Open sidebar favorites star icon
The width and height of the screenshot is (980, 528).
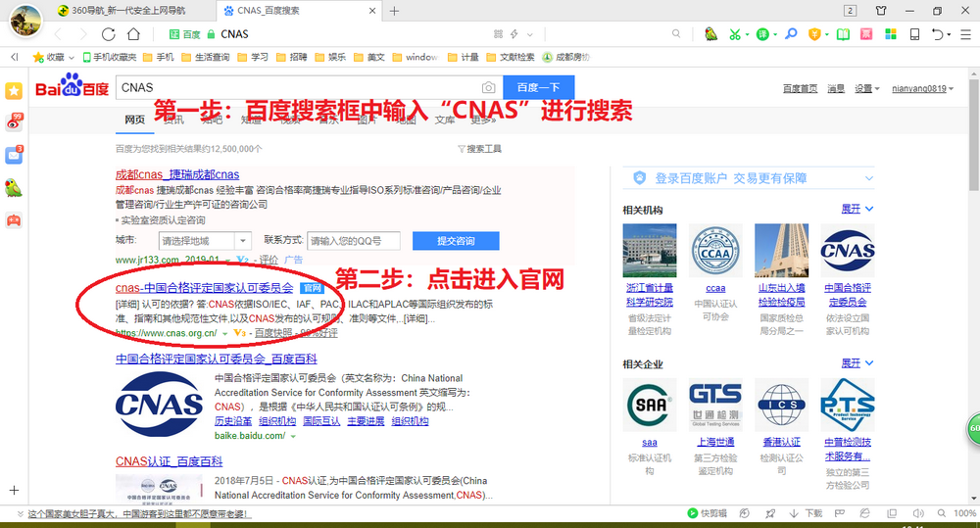coord(14,90)
